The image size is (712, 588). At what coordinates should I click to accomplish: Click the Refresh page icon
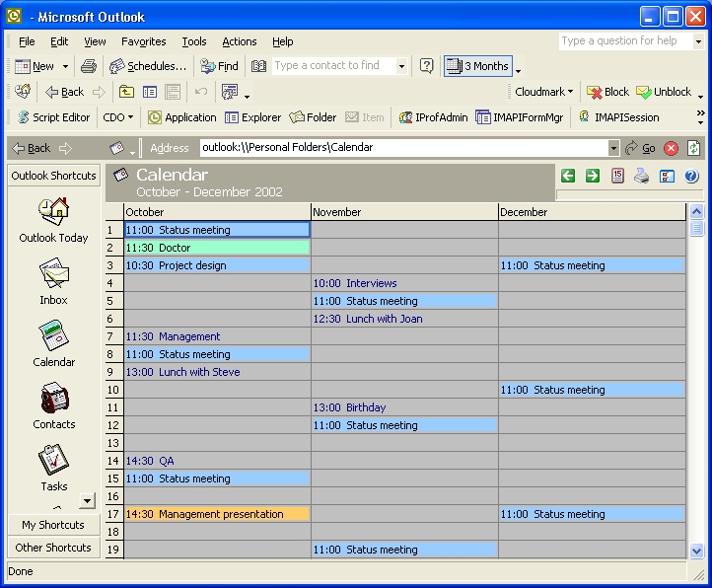click(x=693, y=148)
